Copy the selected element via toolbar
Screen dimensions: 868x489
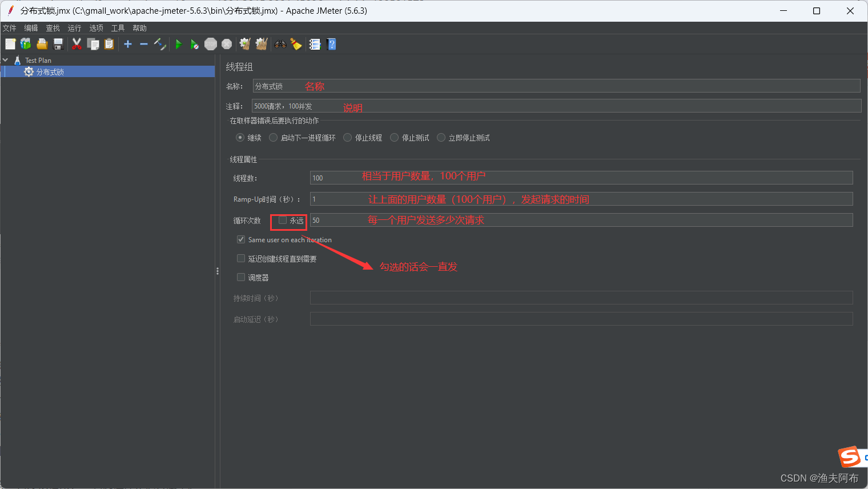[x=93, y=44]
